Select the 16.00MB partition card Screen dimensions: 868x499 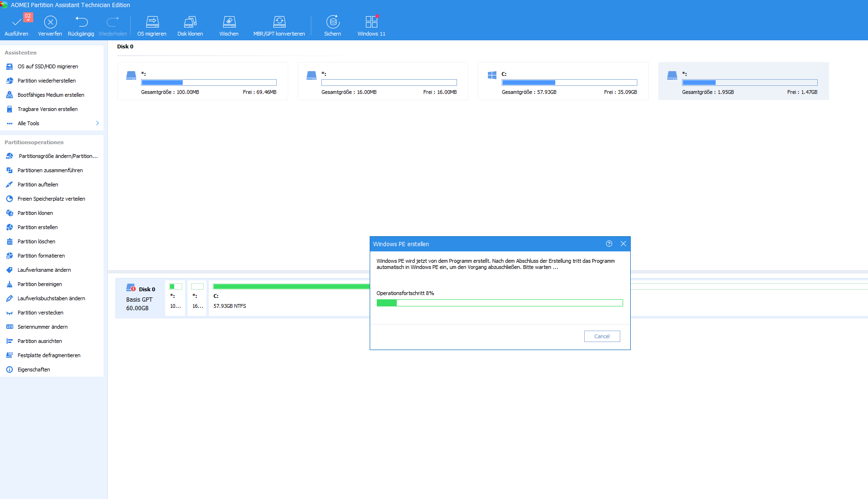pyautogui.click(x=383, y=81)
